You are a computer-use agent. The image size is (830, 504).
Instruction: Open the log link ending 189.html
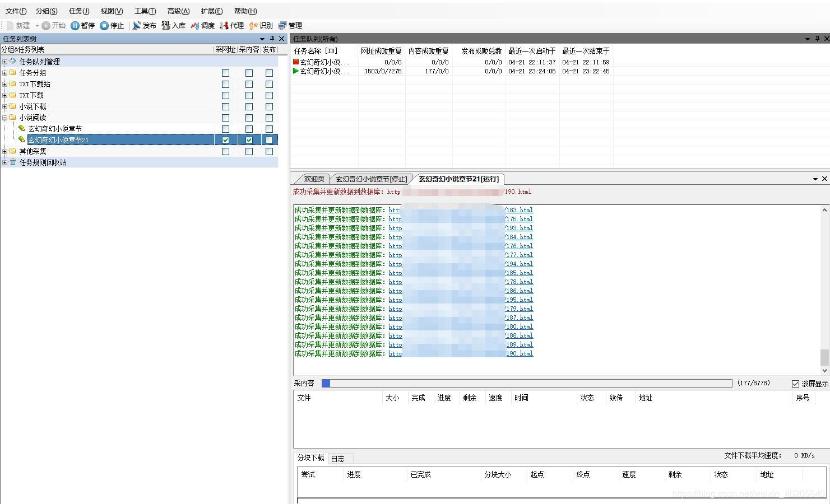click(461, 345)
